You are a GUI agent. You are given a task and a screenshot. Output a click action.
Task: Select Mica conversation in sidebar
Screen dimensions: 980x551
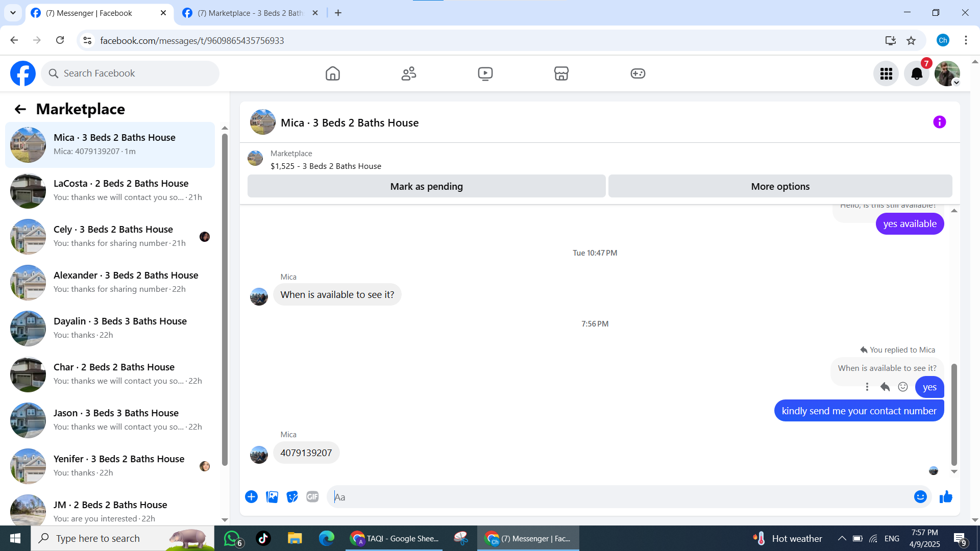pyautogui.click(x=110, y=145)
